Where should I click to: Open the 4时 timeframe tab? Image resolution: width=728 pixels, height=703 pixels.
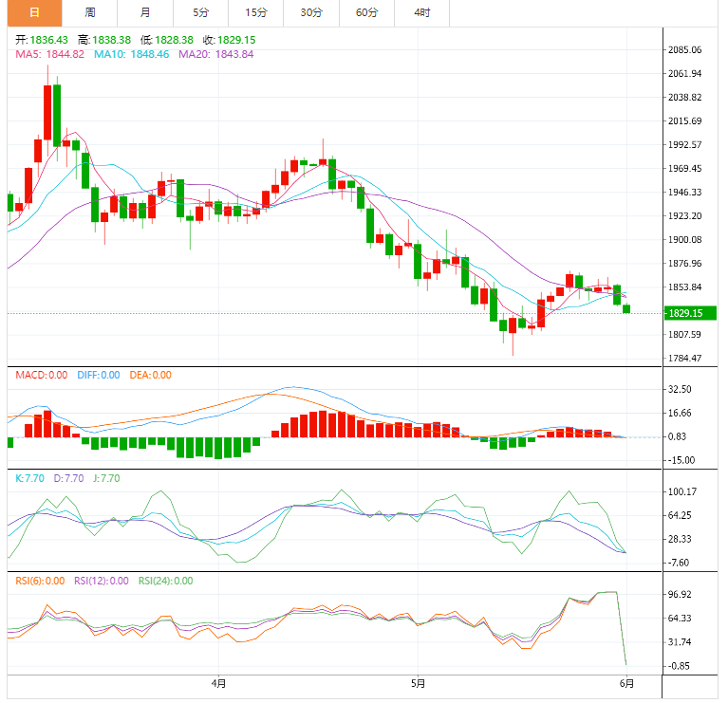point(422,13)
